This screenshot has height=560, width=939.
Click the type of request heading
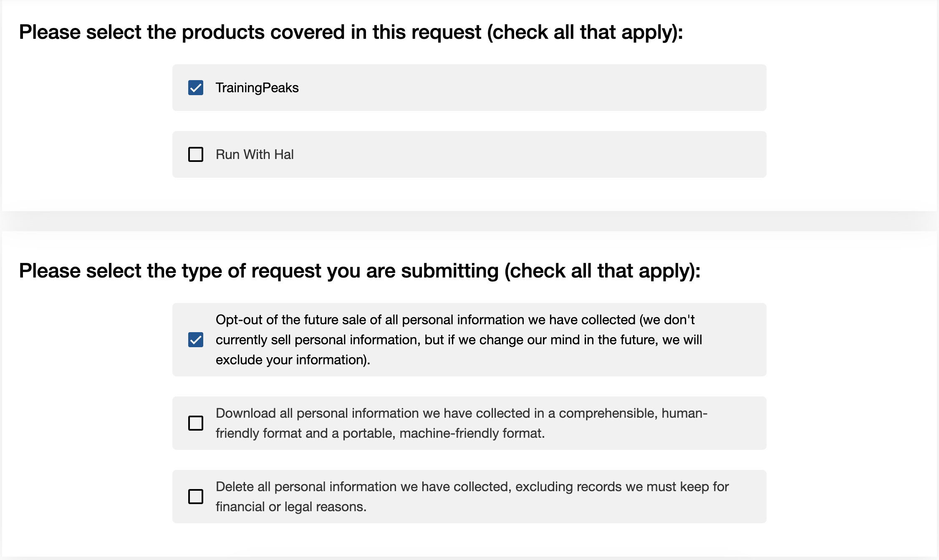360,271
